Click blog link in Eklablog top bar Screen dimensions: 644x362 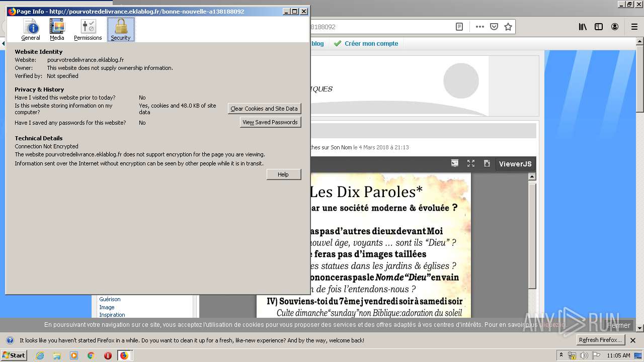pos(317,44)
